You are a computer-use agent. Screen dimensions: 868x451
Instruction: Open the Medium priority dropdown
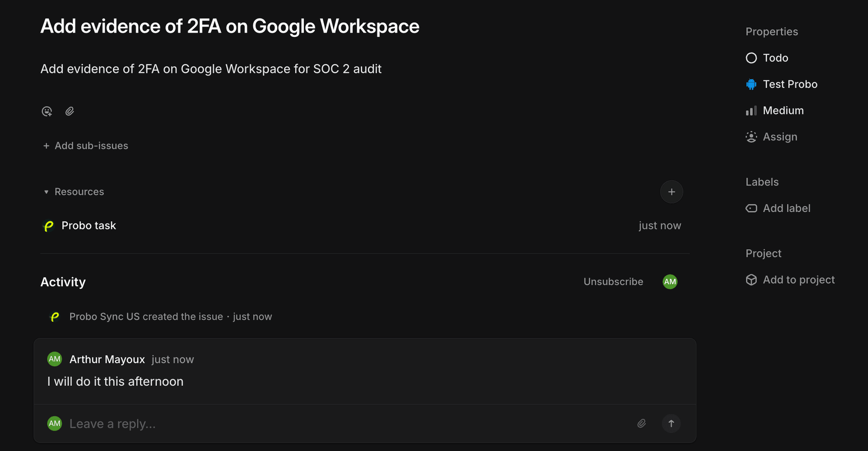click(x=775, y=111)
